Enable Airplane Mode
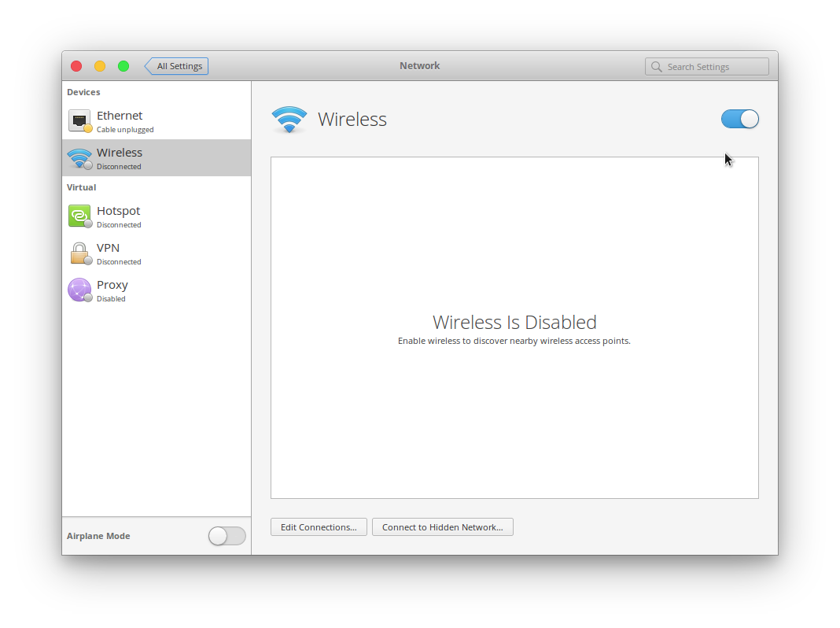840x628 pixels. tap(227, 536)
